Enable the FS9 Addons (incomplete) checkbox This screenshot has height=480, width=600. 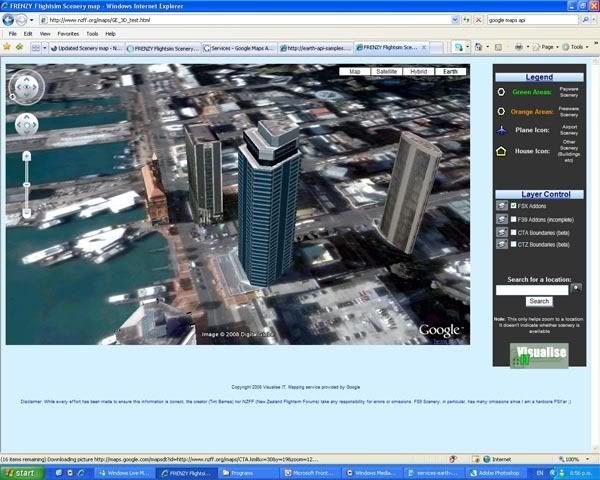click(514, 218)
